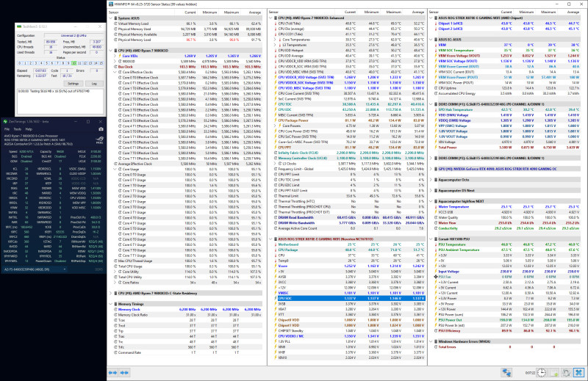Click the TestMem5 log output text area
This screenshot has width=588, height=381.
click(60, 101)
